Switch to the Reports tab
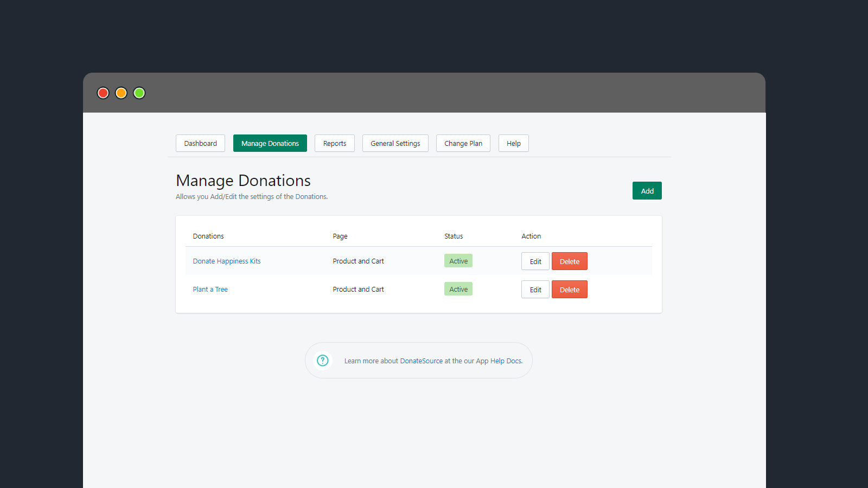868x488 pixels. click(334, 143)
